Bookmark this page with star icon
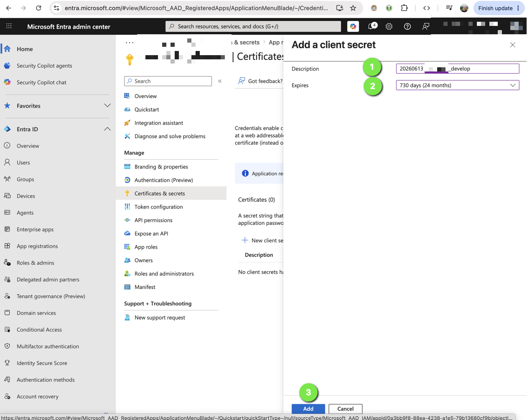This screenshot has width=527, height=420. point(353,8)
